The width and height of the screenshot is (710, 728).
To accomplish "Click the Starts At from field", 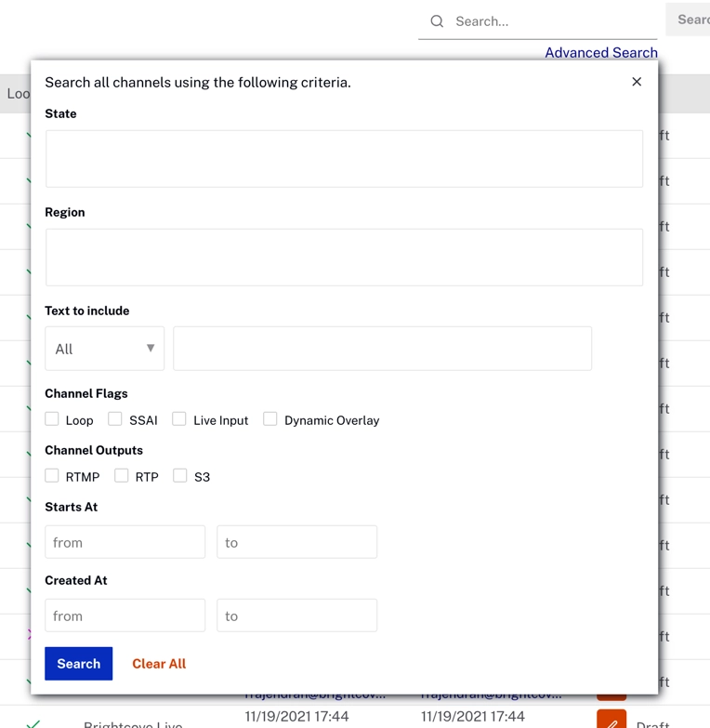I will tap(125, 542).
